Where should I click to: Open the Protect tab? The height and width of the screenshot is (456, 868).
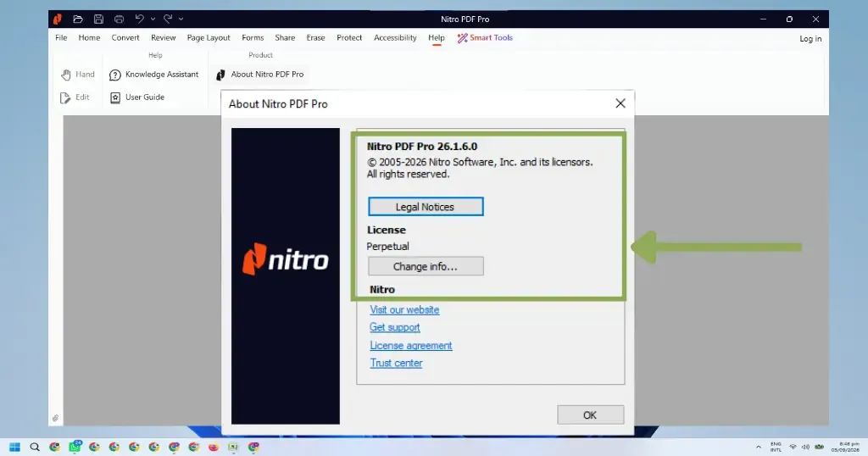click(349, 37)
